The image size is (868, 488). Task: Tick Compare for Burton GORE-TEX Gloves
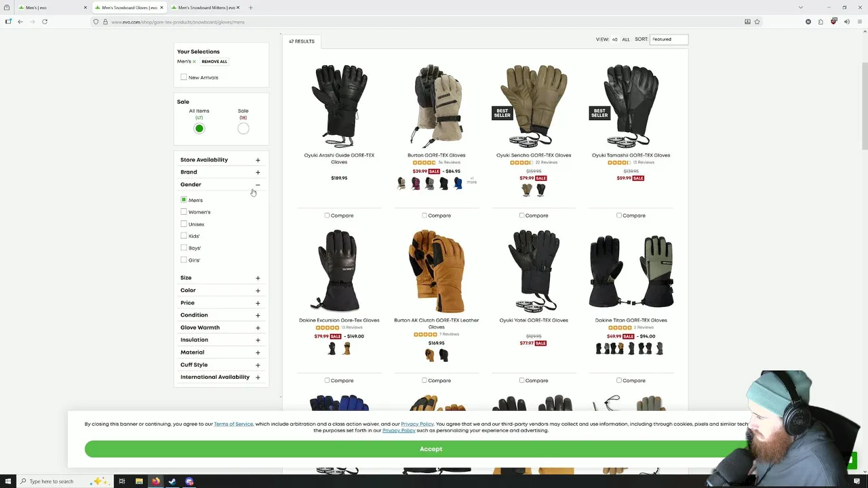point(425,216)
